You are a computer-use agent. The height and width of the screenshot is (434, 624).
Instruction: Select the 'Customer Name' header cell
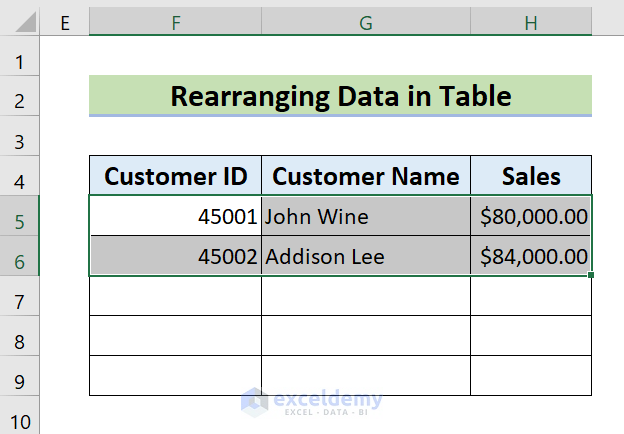pos(366,176)
